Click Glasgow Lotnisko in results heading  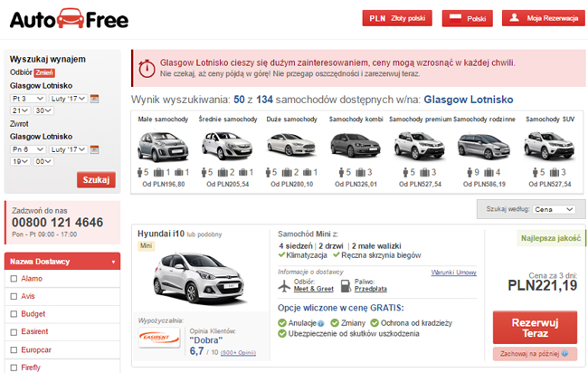coord(469,100)
